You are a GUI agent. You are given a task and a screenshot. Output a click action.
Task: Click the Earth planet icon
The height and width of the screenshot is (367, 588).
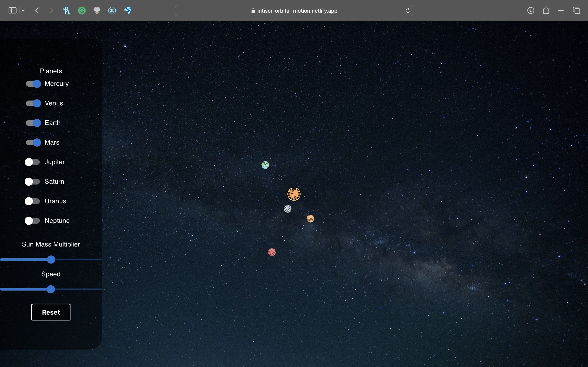[x=265, y=165]
